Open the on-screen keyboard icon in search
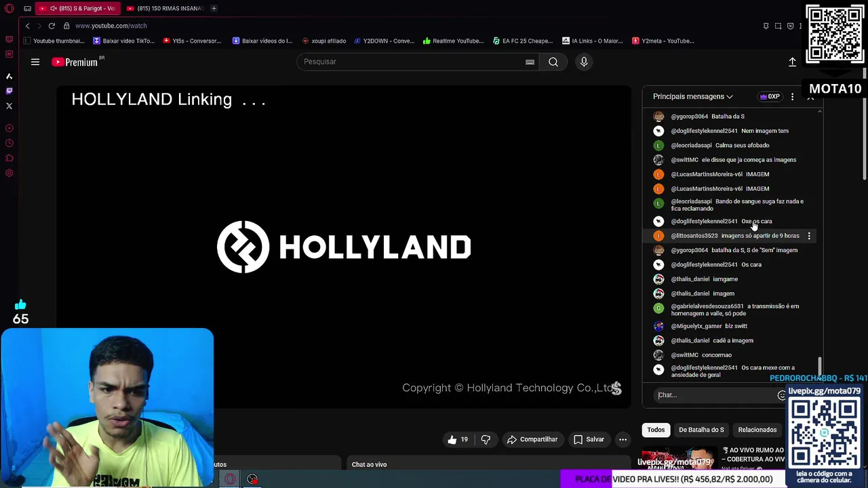The height and width of the screenshot is (488, 868). click(x=530, y=62)
